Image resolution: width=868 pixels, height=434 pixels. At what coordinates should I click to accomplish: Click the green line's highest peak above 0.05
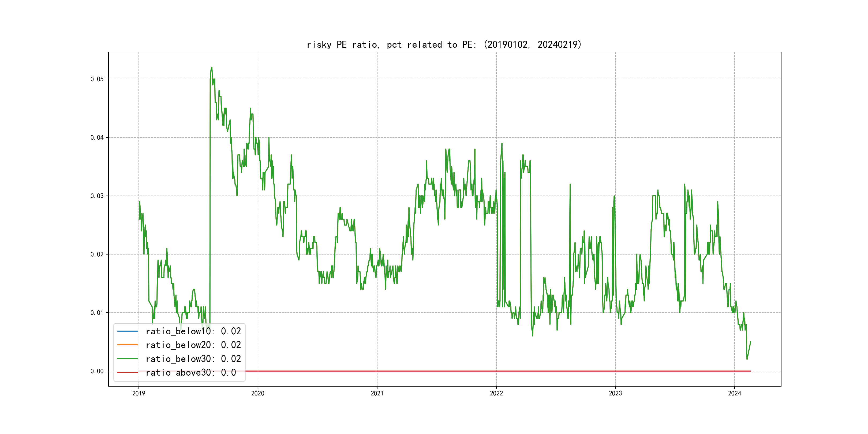[x=212, y=68]
